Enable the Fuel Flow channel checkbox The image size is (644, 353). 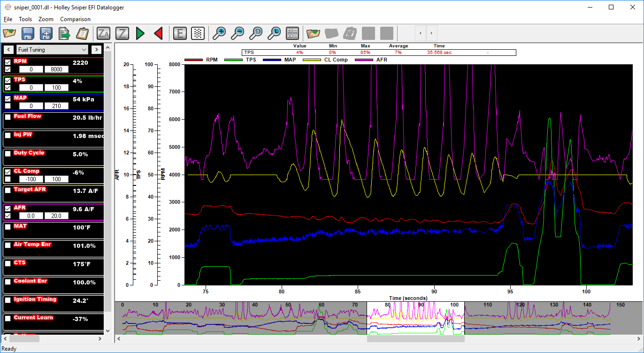coord(8,117)
